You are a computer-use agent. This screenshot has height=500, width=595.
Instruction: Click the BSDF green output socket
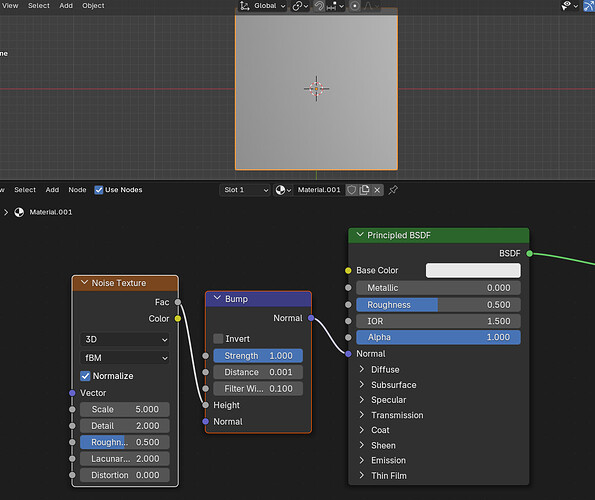530,253
